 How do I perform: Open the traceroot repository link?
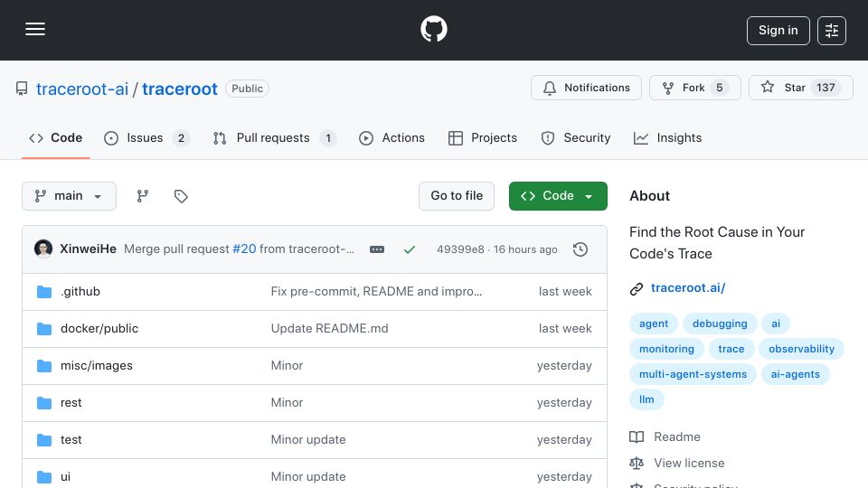pos(179,89)
